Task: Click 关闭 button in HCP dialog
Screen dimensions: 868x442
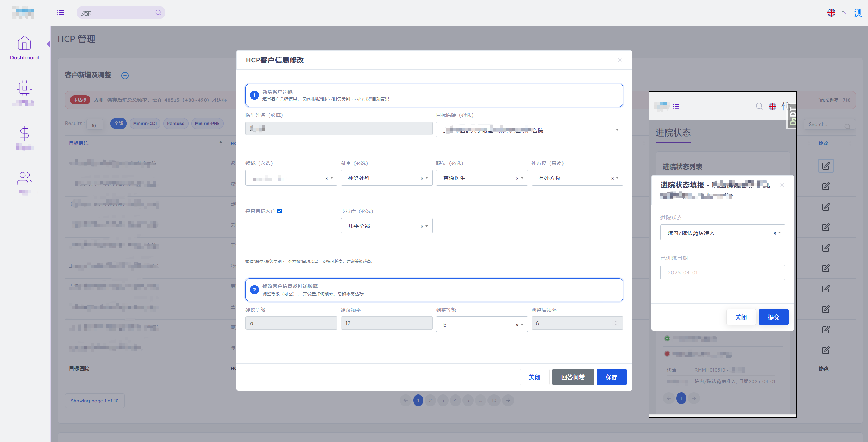Action: (x=534, y=377)
